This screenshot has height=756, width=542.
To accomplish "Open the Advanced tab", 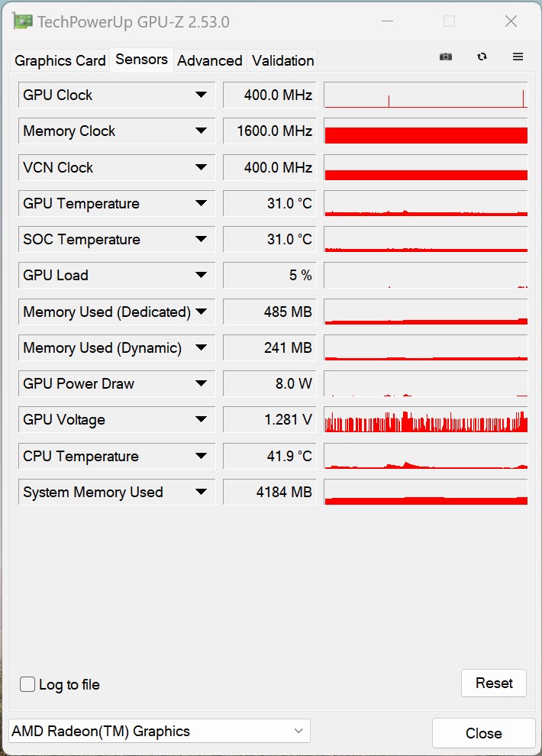I will coord(210,60).
